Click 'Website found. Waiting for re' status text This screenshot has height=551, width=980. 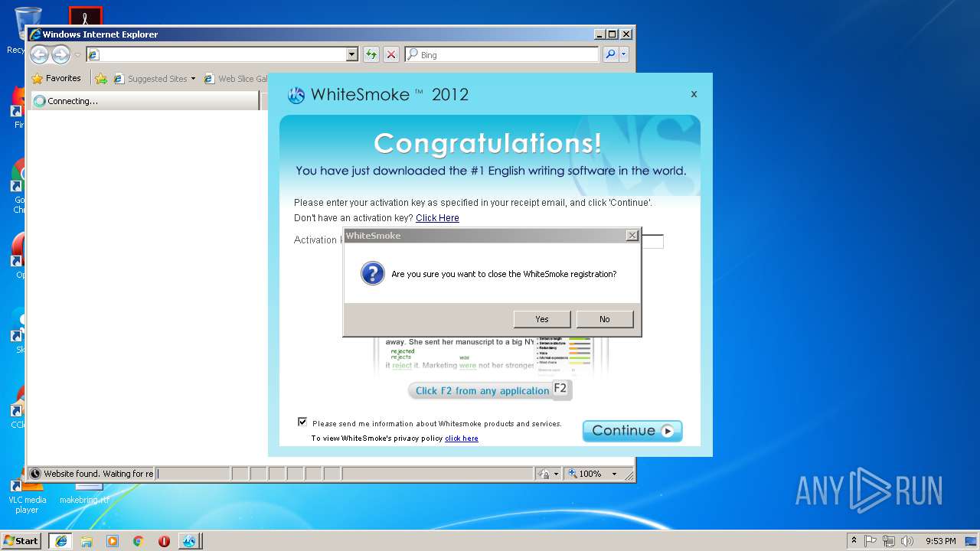[x=98, y=474]
